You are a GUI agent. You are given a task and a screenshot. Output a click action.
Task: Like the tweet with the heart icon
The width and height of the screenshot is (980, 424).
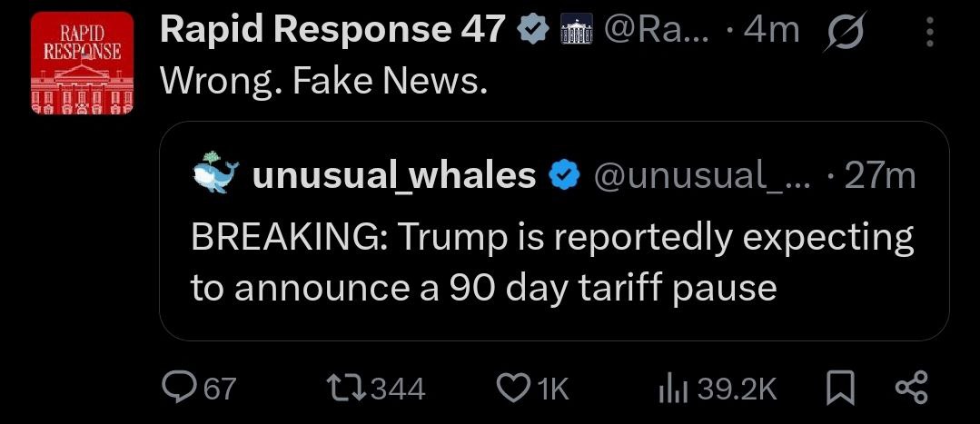tap(533, 389)
